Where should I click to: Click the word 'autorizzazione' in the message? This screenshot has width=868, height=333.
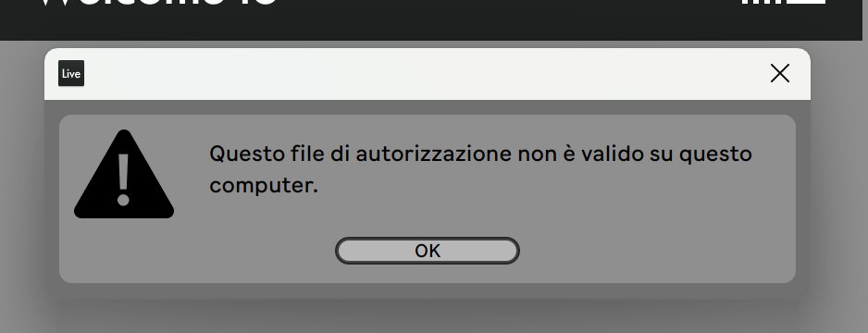tap(433, 154)
